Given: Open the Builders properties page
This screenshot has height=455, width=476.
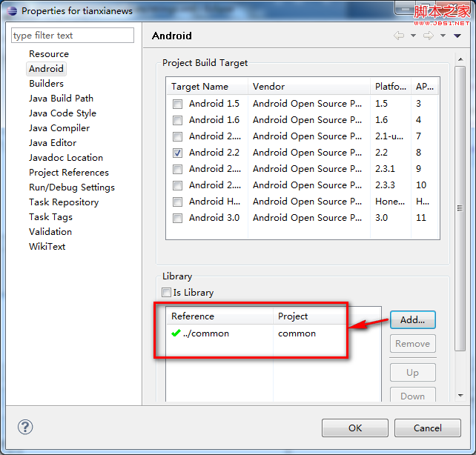Looking at the screenshot, I should [46, 84].
